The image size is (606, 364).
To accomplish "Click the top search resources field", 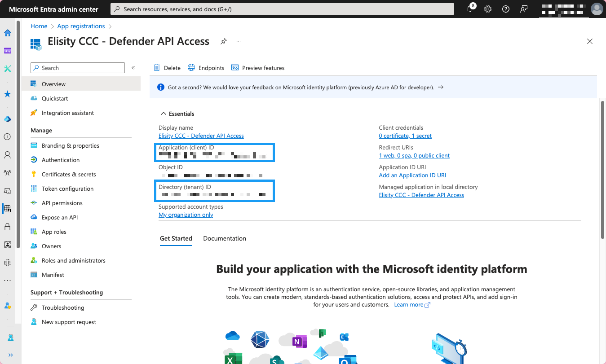I will pos(282,9).
